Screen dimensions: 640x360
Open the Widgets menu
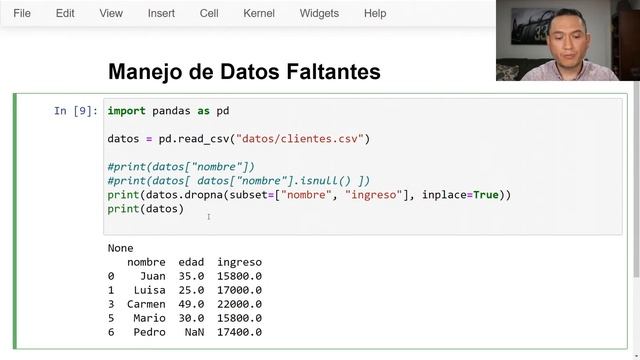[x=319, y=13]
